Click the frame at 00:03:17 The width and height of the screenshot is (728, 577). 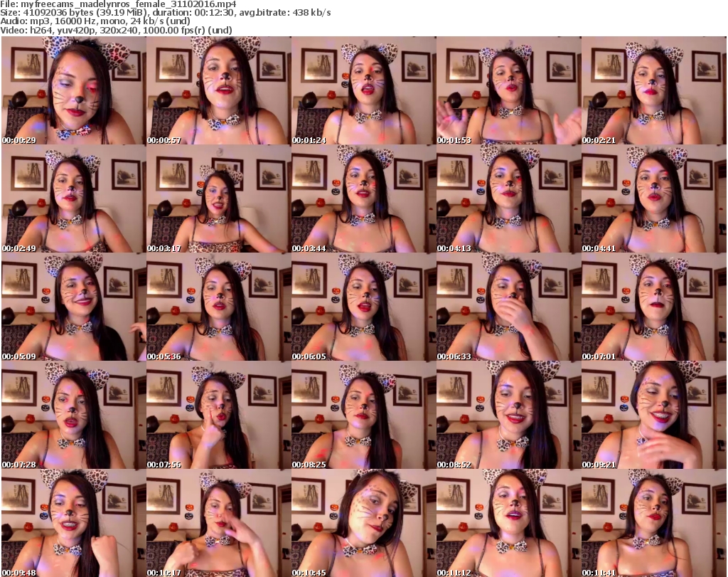click(x=218, y=198)
